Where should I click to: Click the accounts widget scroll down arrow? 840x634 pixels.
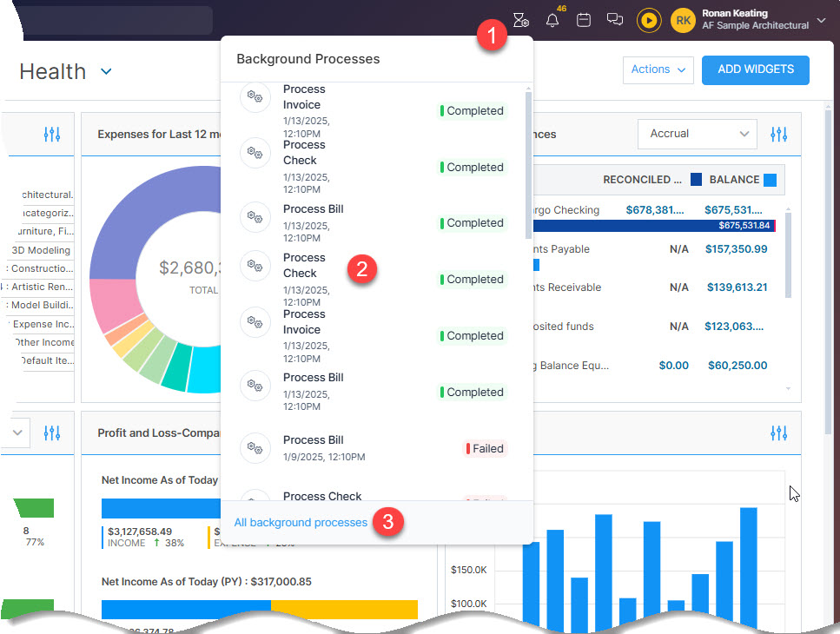(x=788, y=389)
